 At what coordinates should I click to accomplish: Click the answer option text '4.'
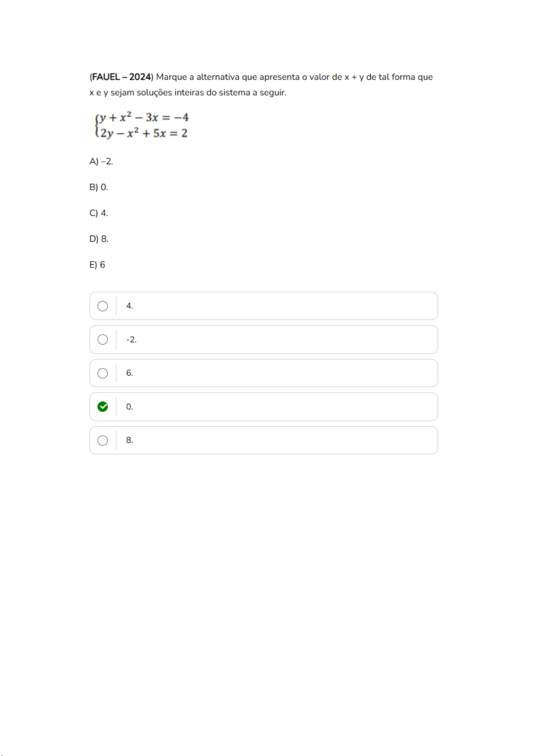[129, 306]
